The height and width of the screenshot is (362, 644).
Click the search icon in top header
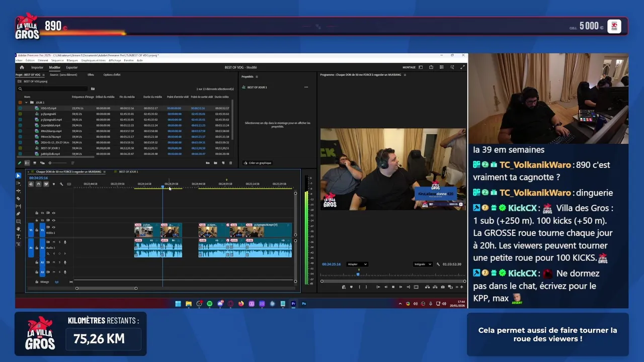pos(452,67)
